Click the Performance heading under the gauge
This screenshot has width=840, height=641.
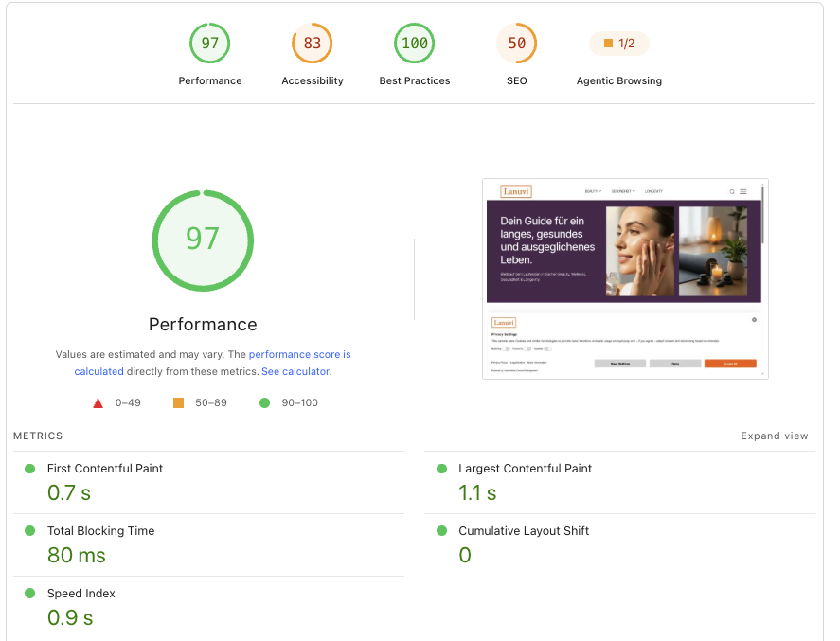pos(203,325)
